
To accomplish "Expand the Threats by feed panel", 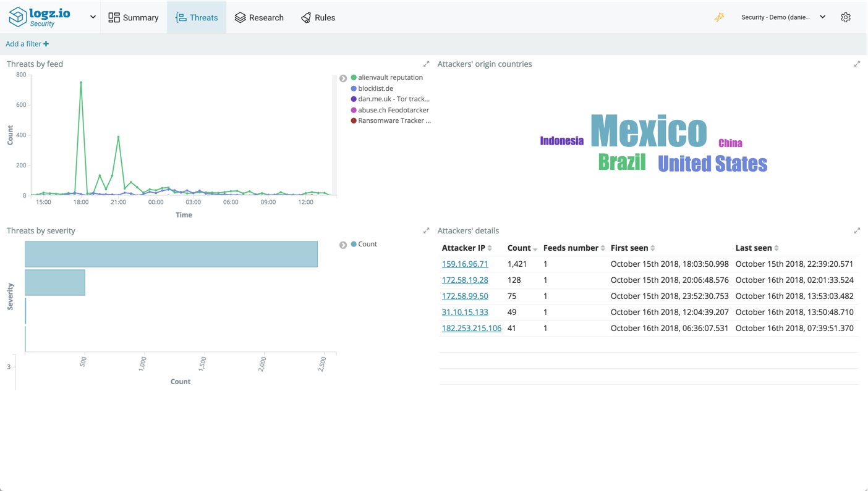I will tap(426, 64).
